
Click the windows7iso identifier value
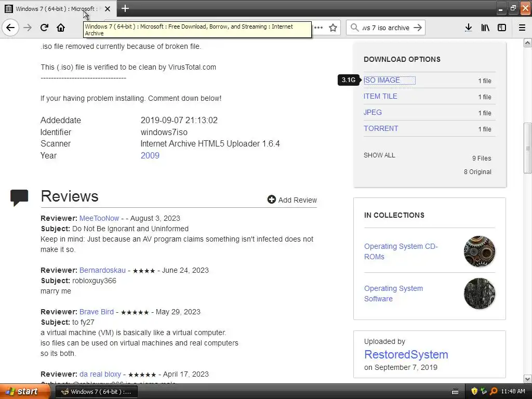coord(164,132)
